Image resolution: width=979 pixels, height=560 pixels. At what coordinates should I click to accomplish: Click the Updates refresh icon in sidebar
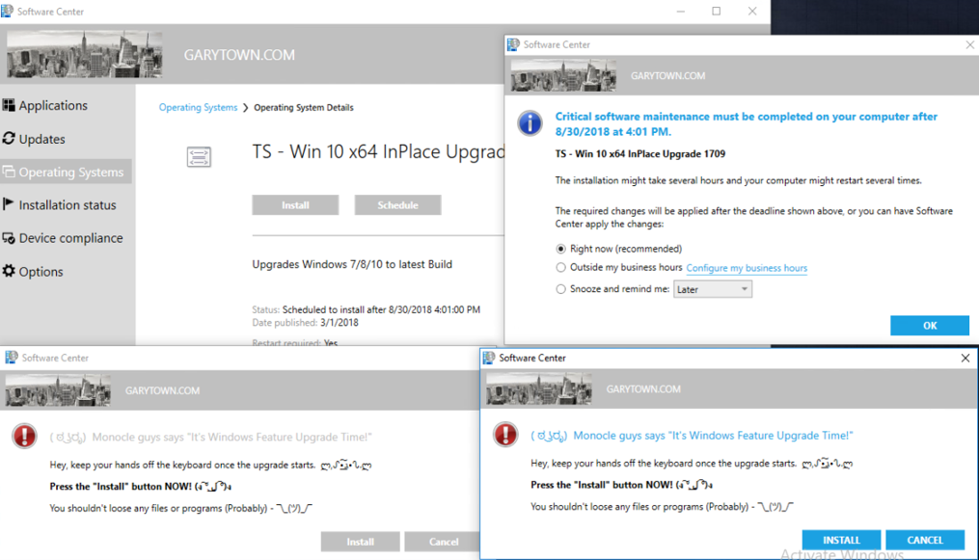(x=9, y=139)
